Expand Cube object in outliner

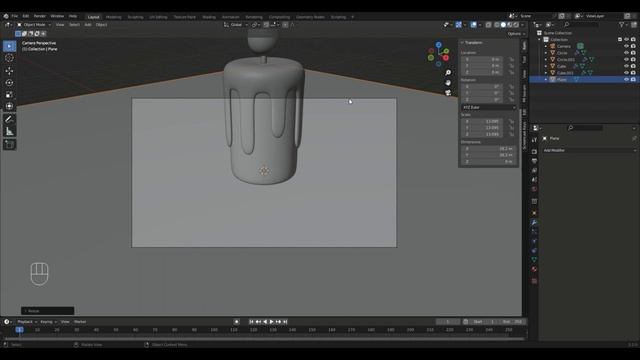point(546,66)
